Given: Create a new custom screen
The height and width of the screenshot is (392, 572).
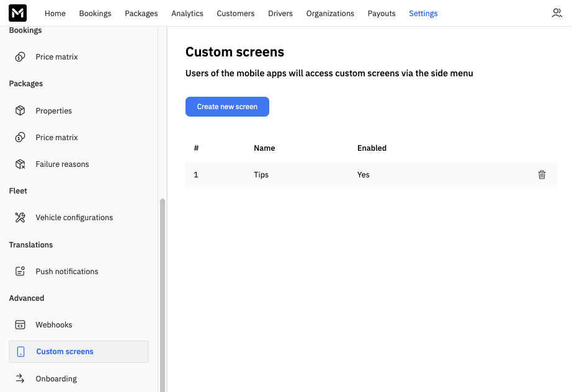Looking at the screenshot, I should [227, 107].
